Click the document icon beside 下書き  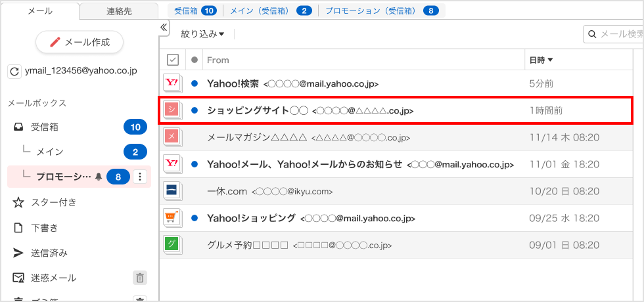coord(18,228)
